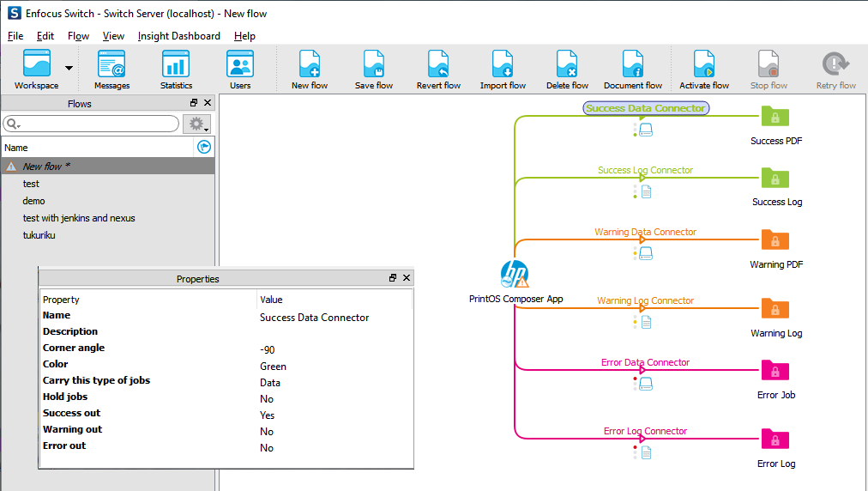Select the Success Log folder

(x=775, y=178)
